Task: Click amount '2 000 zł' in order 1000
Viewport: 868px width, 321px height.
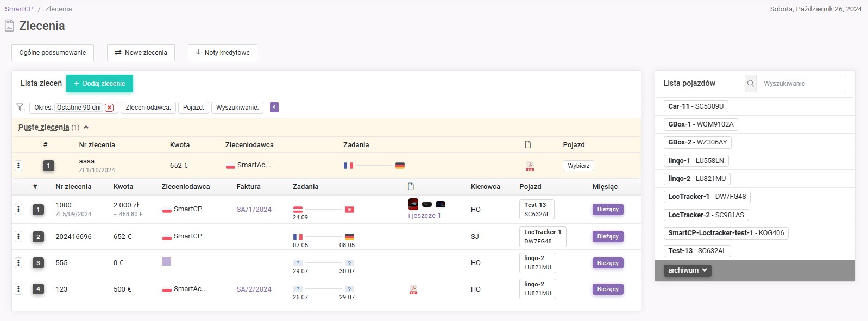Action: coord(126,205)
